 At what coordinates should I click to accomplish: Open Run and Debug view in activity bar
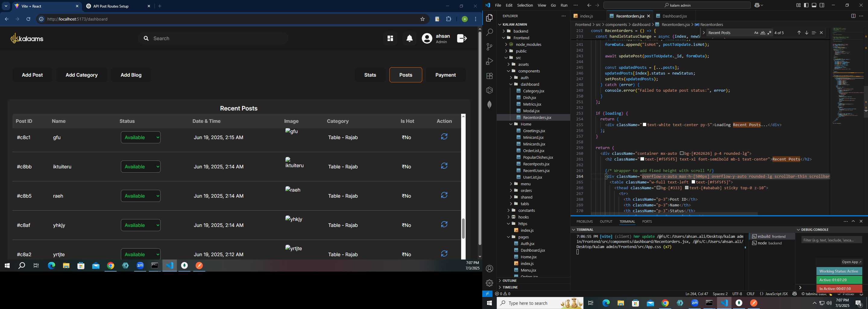489,61
